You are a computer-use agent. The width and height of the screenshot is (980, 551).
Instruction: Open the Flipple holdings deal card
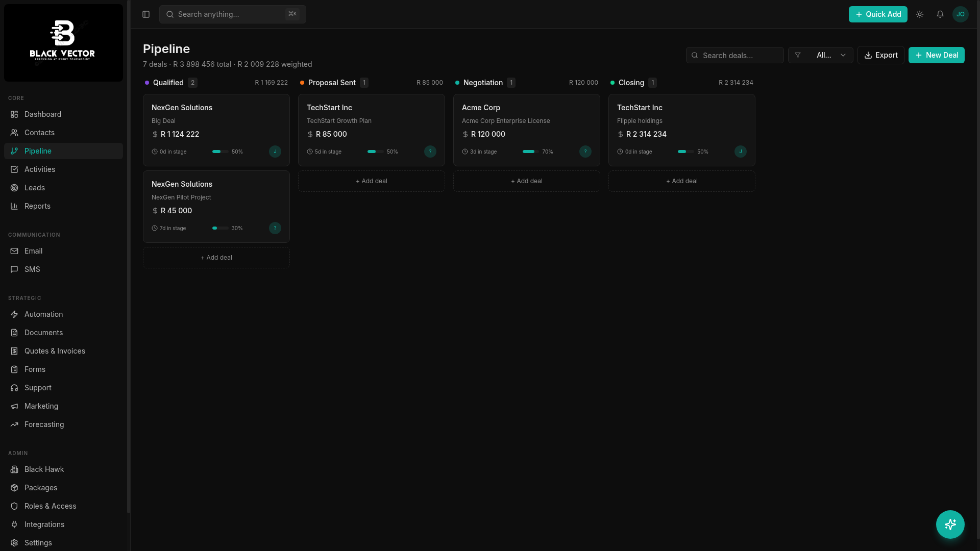(x=682, y=130)
